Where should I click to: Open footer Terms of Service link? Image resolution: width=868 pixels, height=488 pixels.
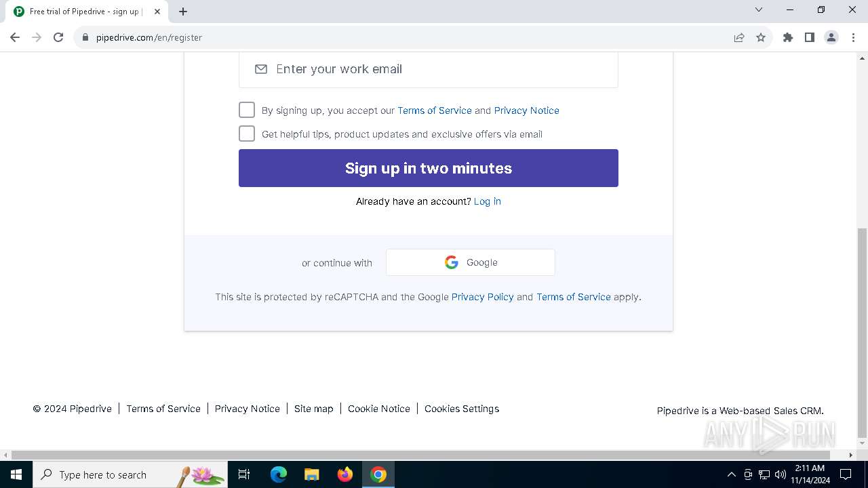point(163,409)
